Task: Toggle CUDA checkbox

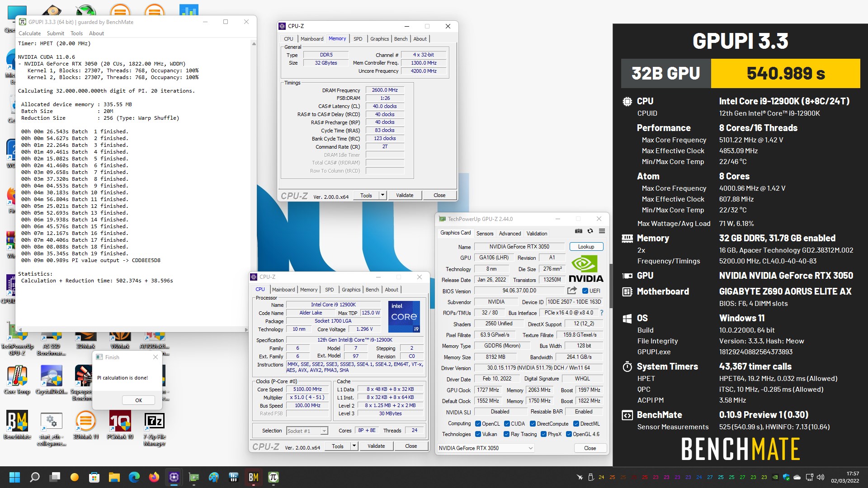Action: tap(507, 424)
